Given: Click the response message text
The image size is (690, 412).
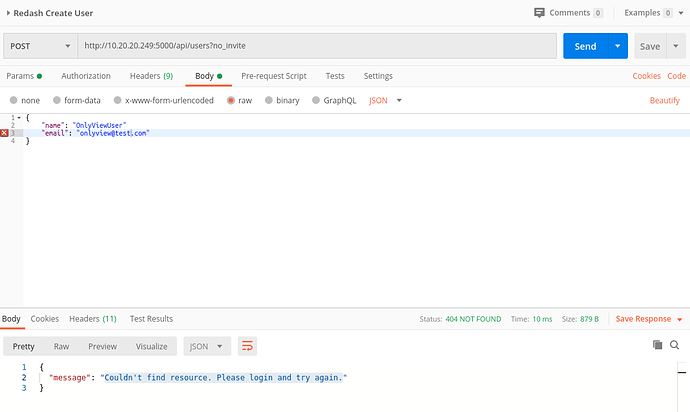Looking at the screenshot, I should pyautogui.click(x=224, y=378).
